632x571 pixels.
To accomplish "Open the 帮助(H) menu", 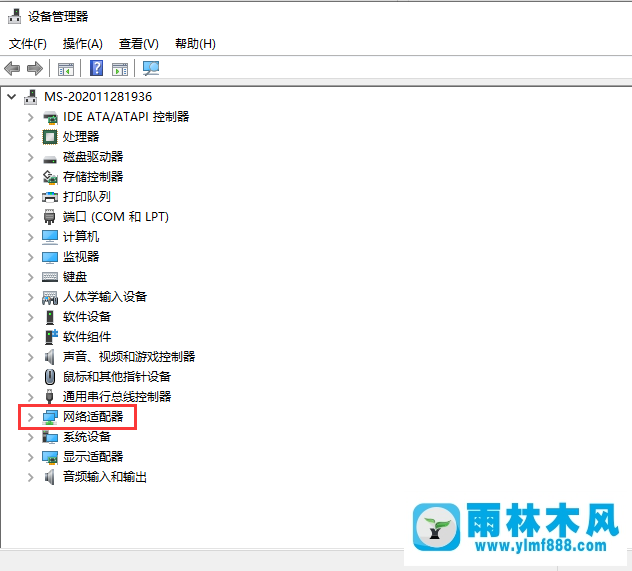I will point(195,44).
